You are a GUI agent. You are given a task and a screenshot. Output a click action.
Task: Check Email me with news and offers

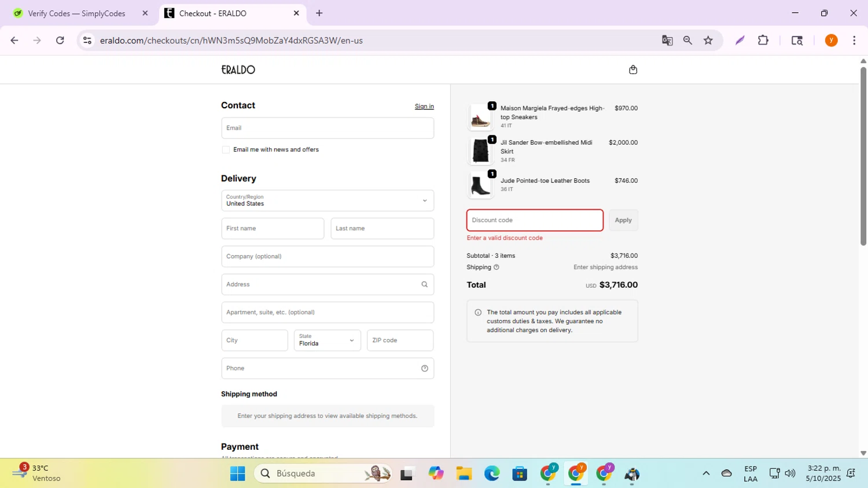coord(226,150)
